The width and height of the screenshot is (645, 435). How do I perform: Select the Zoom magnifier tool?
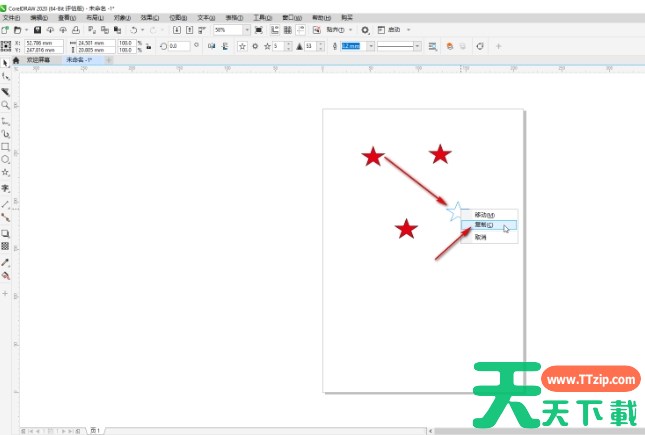click(5, 104)
